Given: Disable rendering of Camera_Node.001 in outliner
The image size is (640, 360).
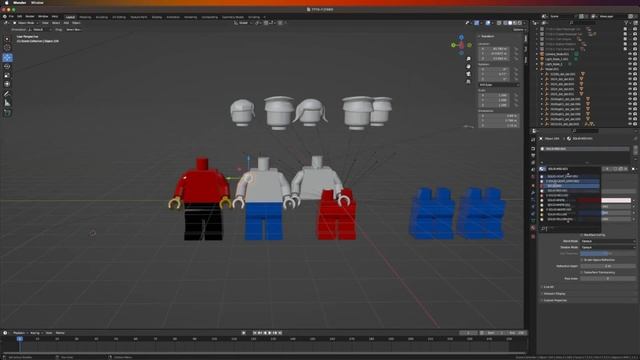Looking at the screenshot, I should (635, 54).
